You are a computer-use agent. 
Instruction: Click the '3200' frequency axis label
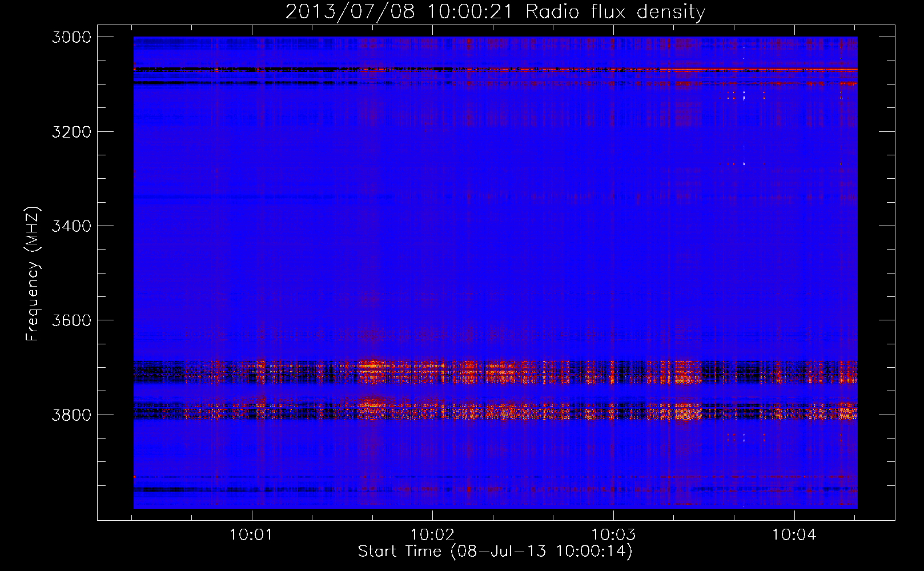tap(71, 132)
